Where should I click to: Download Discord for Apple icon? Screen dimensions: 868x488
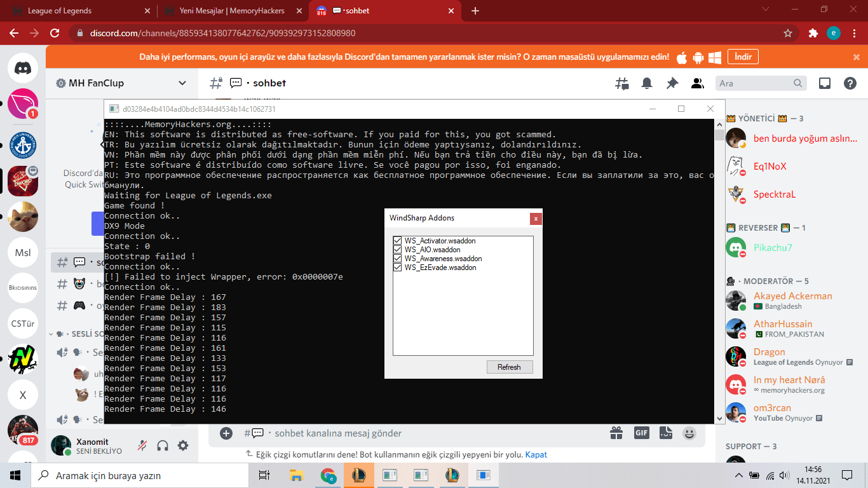[x=682, y=57]
